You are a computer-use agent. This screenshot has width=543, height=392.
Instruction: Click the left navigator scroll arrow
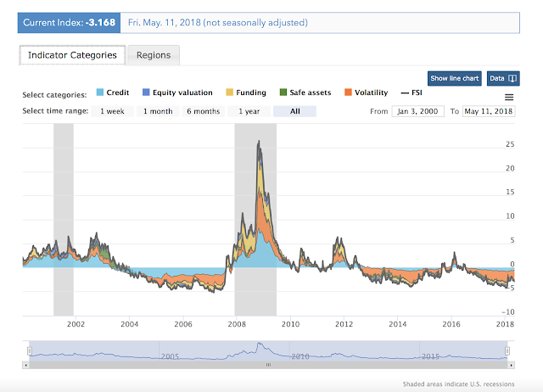tap(27, 364)
